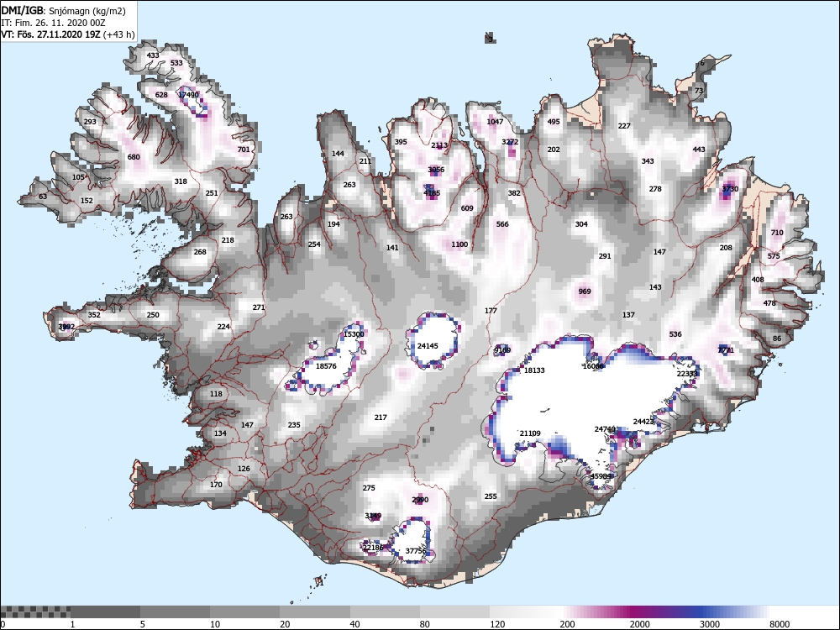Click the value 86 on the southeast coast

pos(777,339)
